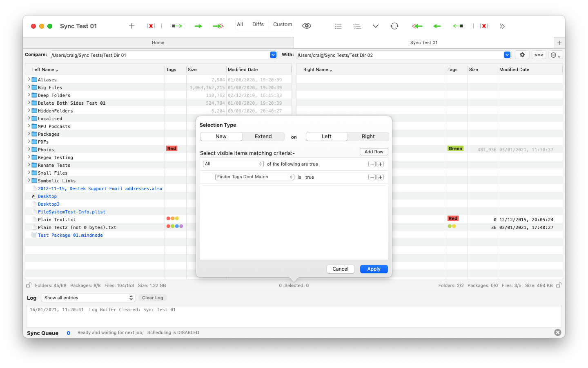Dismiss Sync Queue with the round X icon
The width and height of the screenshot is (588, 368).
click(x=558, y=332)
